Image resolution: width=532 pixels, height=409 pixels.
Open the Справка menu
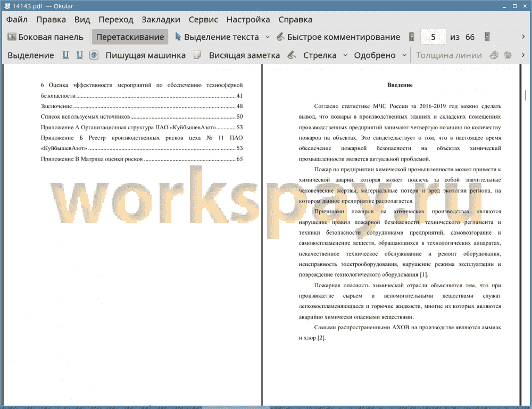point(295,19)
